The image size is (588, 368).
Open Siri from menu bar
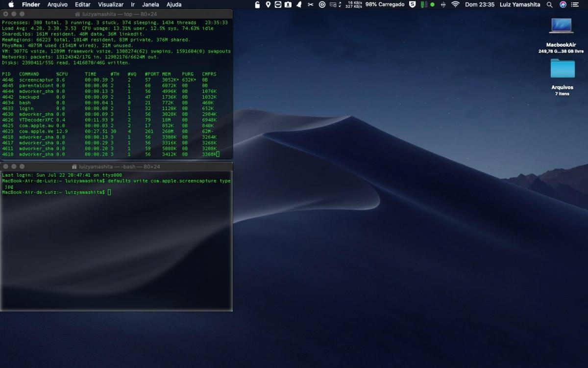coord(563,4)
